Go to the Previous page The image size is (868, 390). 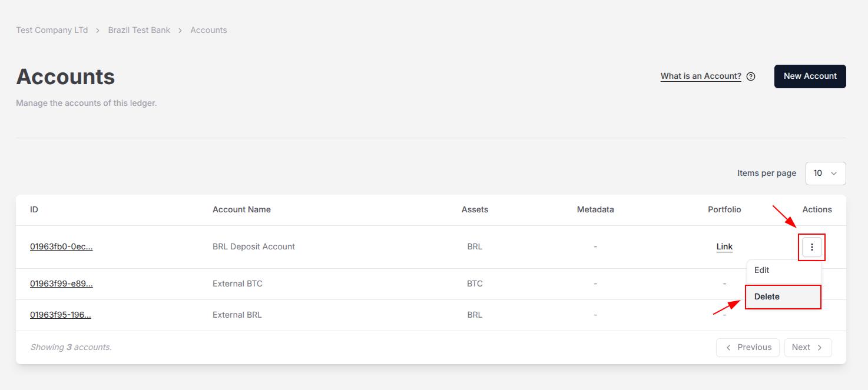748,347
